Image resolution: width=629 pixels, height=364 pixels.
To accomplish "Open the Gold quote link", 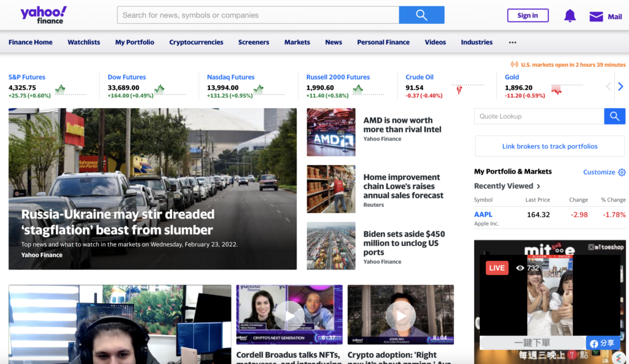I will tap(512, 77).
